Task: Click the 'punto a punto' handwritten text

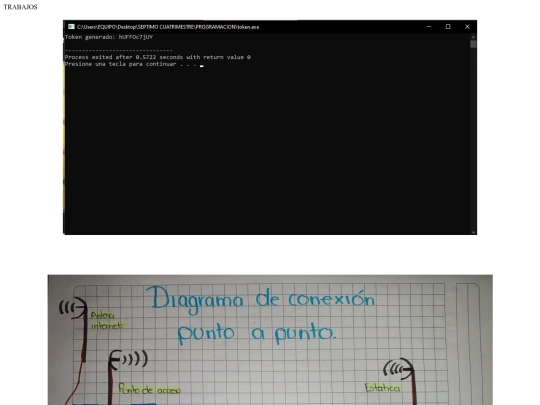Action: pos(257,333)
